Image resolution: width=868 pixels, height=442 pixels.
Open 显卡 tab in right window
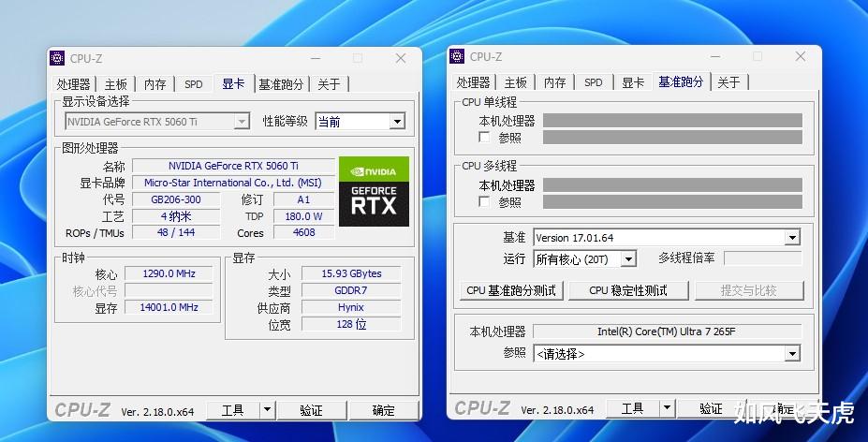coord(633,82)
